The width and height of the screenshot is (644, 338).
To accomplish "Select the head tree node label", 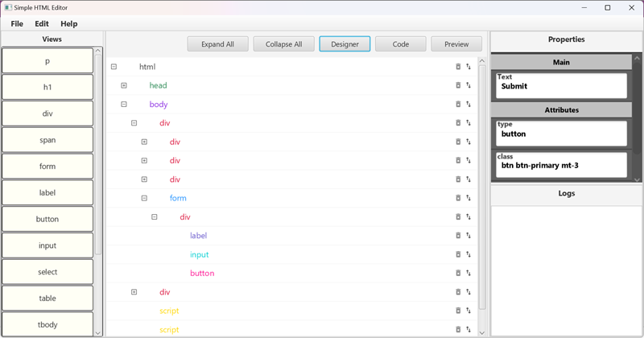I will tap(158, 85).
